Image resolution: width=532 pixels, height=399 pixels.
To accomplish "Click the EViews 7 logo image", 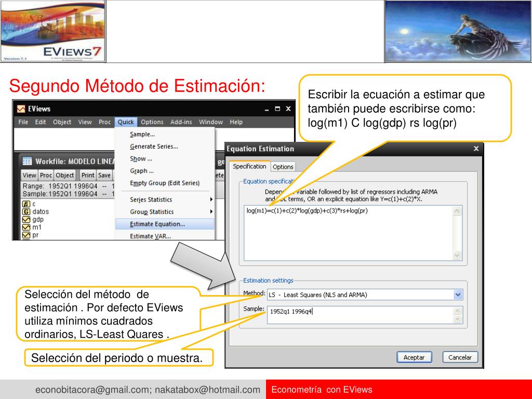I will [54, 31].
